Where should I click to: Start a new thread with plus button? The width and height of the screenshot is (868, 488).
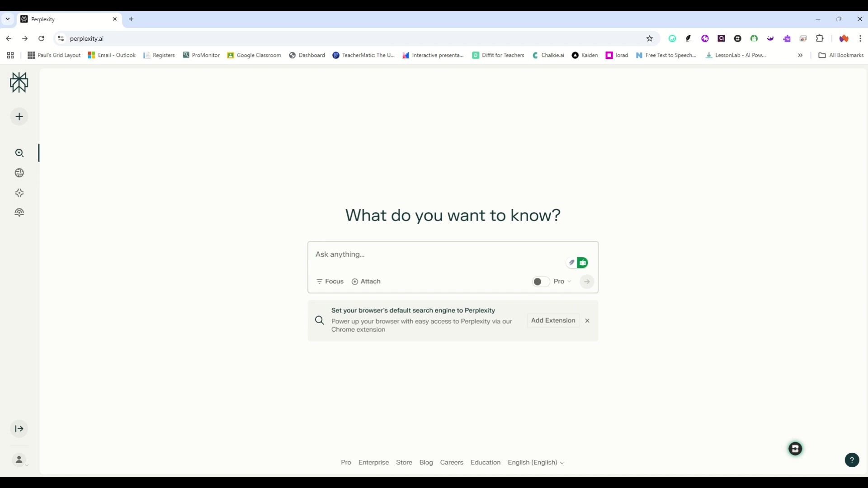19,117
